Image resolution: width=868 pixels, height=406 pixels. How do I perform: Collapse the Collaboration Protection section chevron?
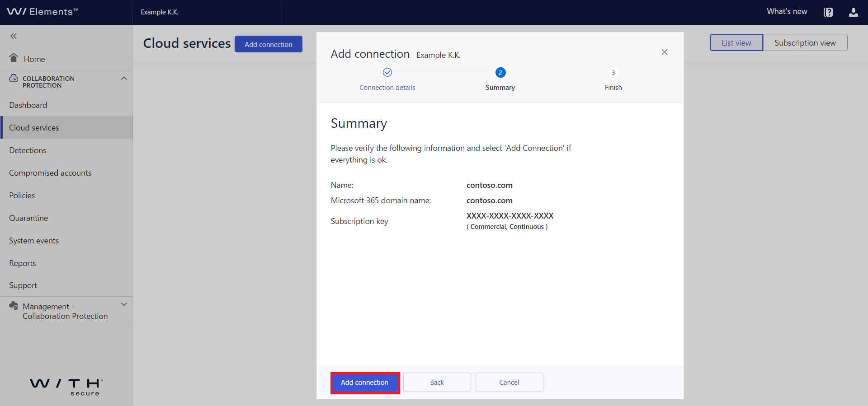tap(124, 79)
